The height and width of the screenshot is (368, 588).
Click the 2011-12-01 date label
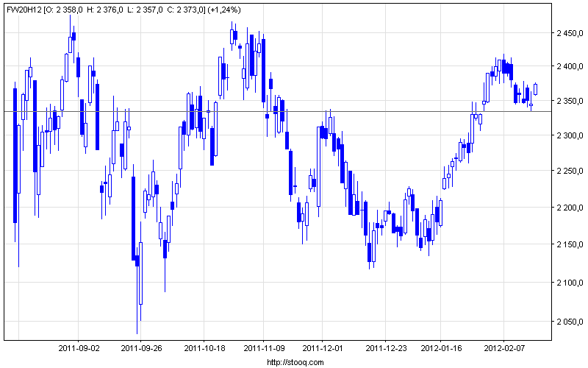click(x=323, y=348)
